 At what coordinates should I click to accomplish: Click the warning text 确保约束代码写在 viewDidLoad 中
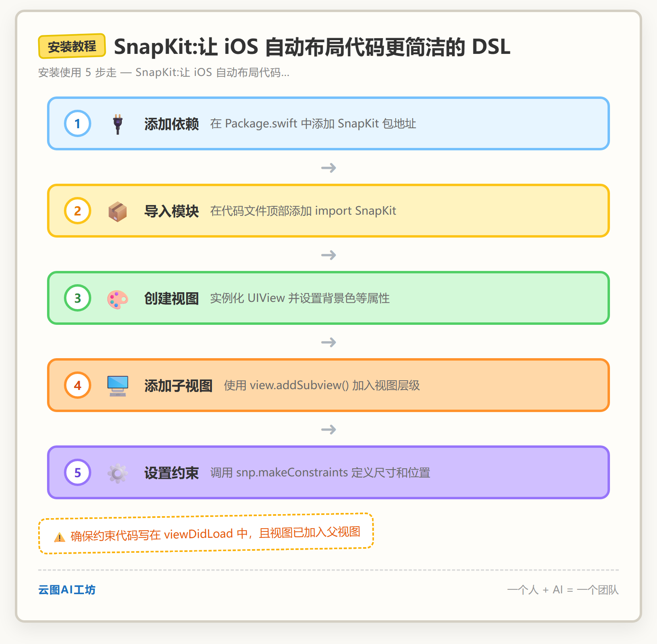[x=159, y=535]
